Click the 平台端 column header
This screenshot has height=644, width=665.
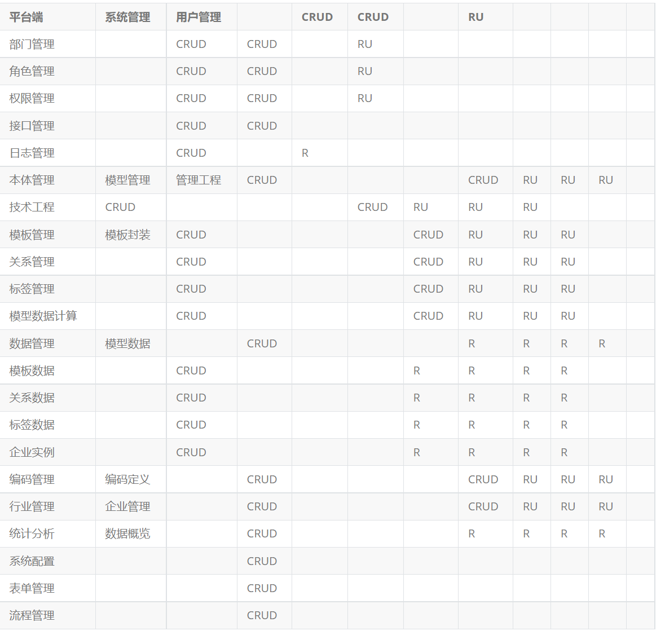[26, 17]
